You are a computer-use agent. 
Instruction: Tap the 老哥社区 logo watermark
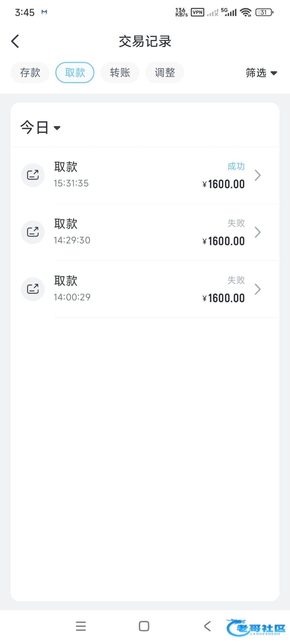[256, 627]
